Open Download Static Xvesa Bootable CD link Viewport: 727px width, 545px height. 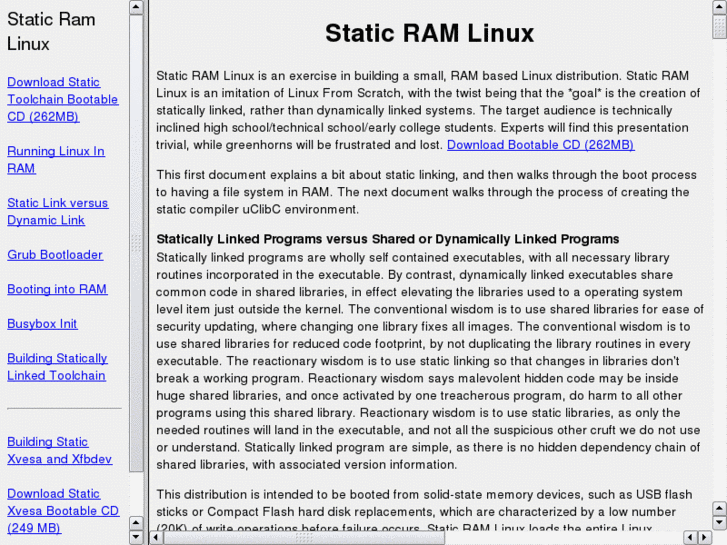pos(63,511)
